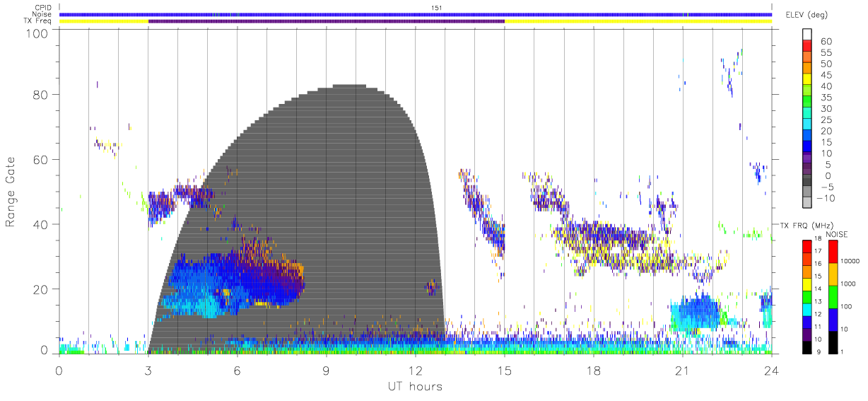Click the 'ELEV (deg)' colorbar title

coord(807,15)
